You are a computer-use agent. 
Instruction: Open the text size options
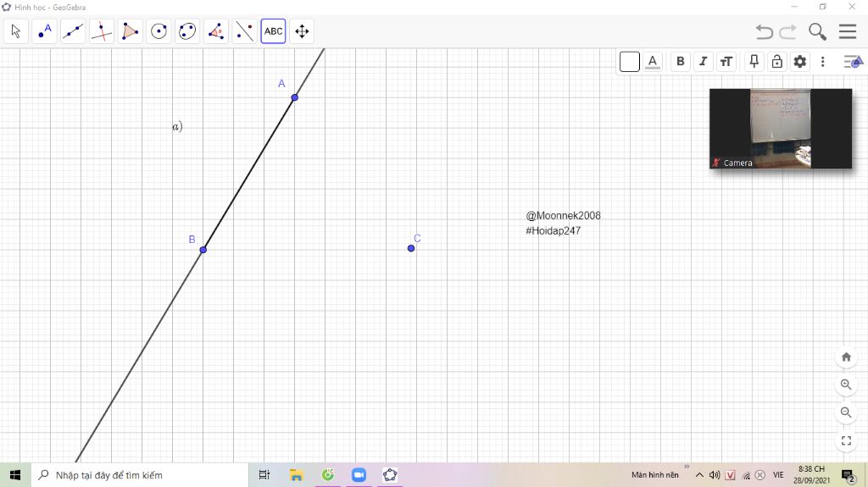(x=726, y=62)
